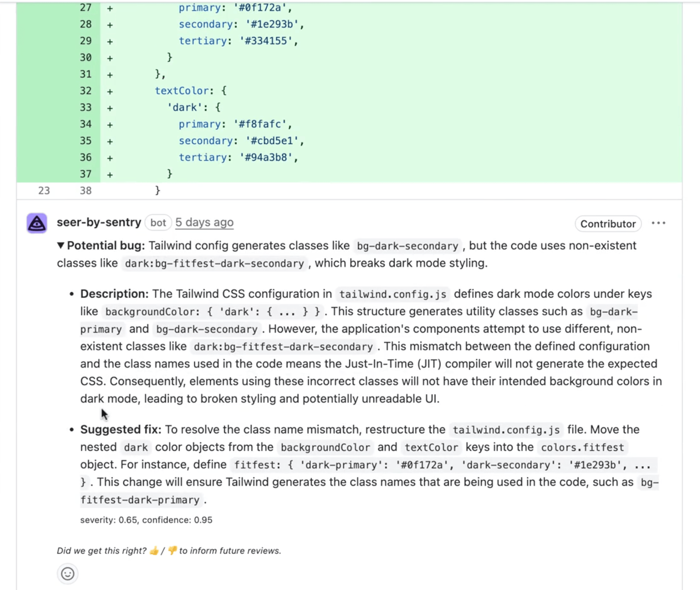700x590 pixels.
Task: Click the thumbs down feedback emoji
Action: (x=172, y=551)
